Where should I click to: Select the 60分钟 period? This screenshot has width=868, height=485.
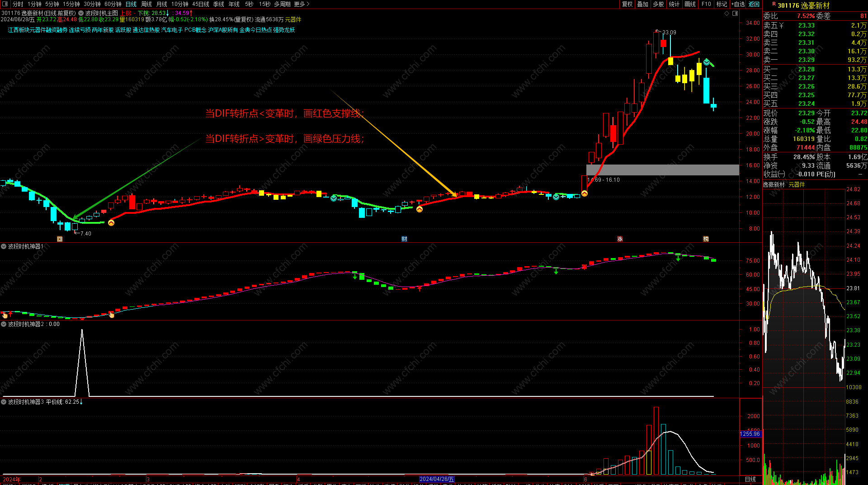coord(113,4)
